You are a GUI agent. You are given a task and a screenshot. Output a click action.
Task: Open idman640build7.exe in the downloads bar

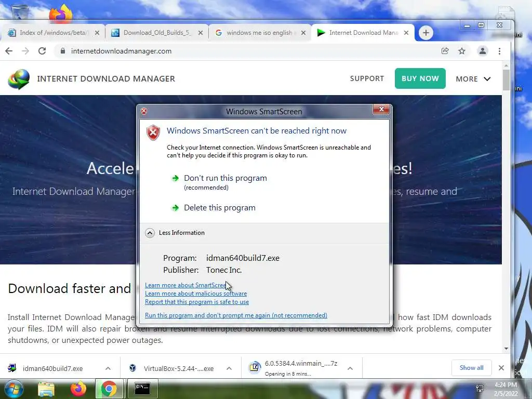coord(52,368)
